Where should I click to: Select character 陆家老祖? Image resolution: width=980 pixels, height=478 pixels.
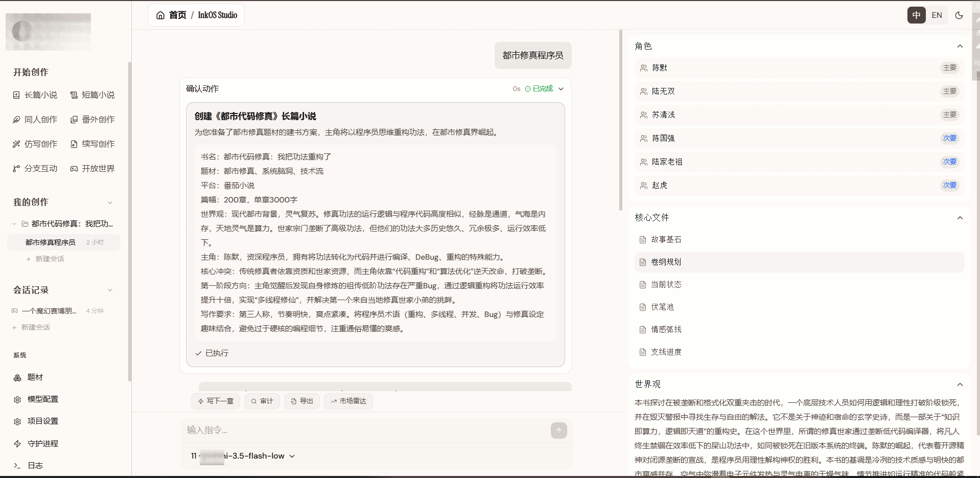[x=800, y=162]
